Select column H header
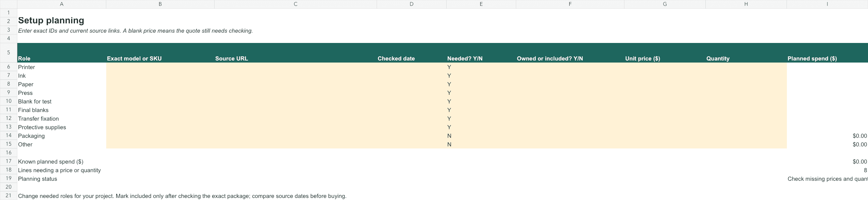Screen dimensions: 868x200 (746, 4)
